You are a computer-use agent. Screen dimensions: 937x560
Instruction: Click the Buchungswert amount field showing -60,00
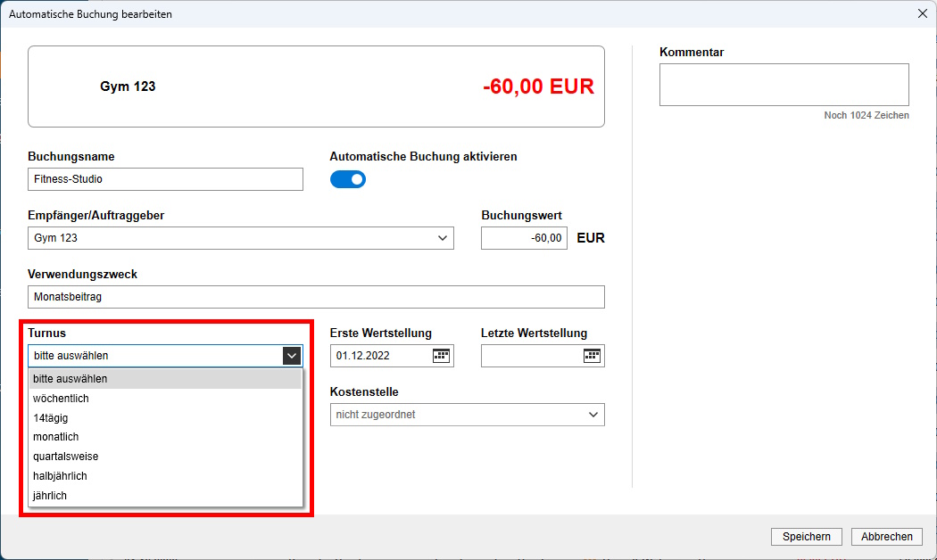point(524,238)
